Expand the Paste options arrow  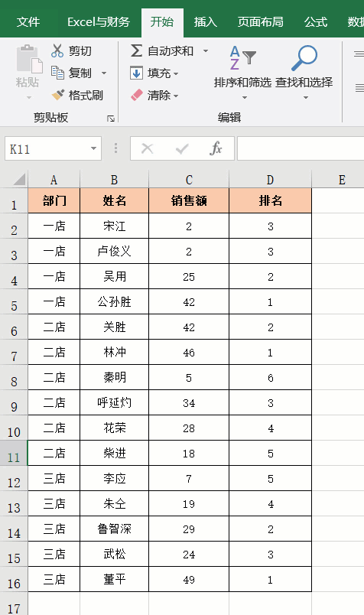tap(29, 97)
